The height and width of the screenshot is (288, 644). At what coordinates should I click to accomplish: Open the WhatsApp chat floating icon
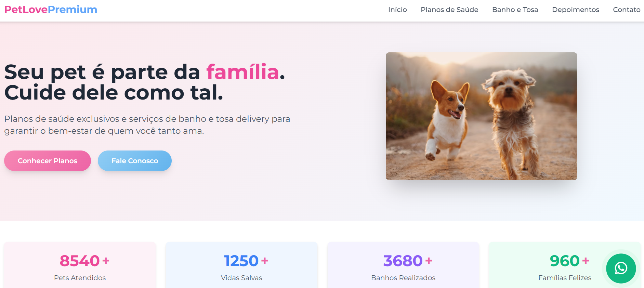[x=621, y=269]
